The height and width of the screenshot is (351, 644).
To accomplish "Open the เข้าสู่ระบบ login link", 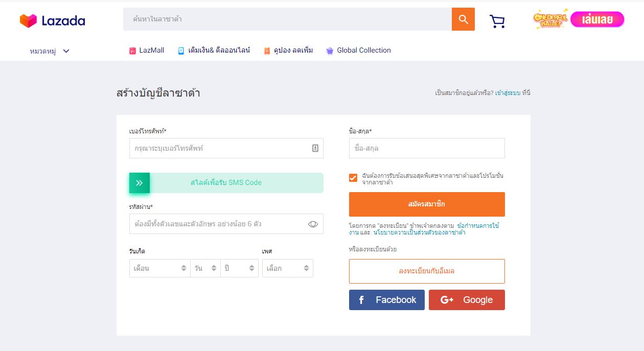I will [x=509, y=92].
